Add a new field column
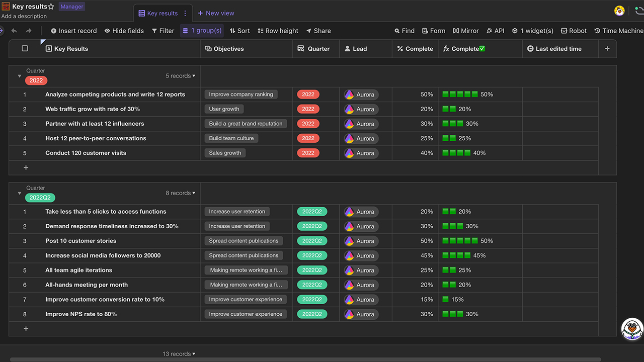Viewport: 644px width, 362px height. (x=607, y=49)
